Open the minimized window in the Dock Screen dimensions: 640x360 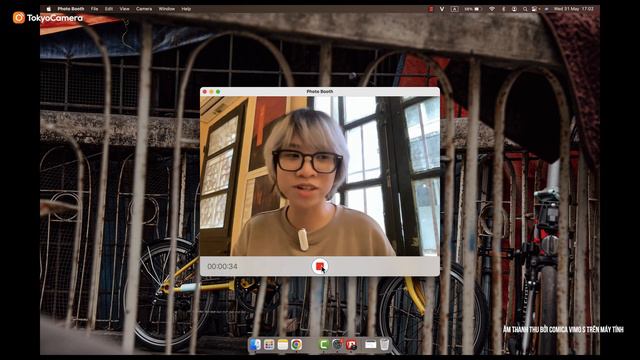coord(371,345)
